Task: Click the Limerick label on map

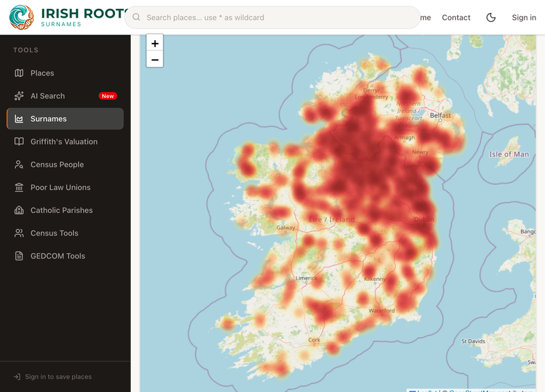Action: pyautogui.click(x=306, y=278)
